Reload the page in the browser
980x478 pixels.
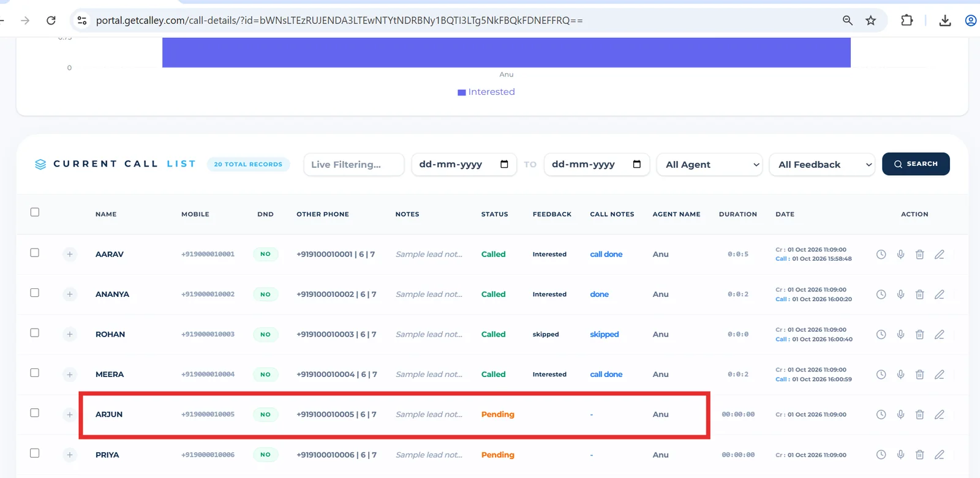51,20
